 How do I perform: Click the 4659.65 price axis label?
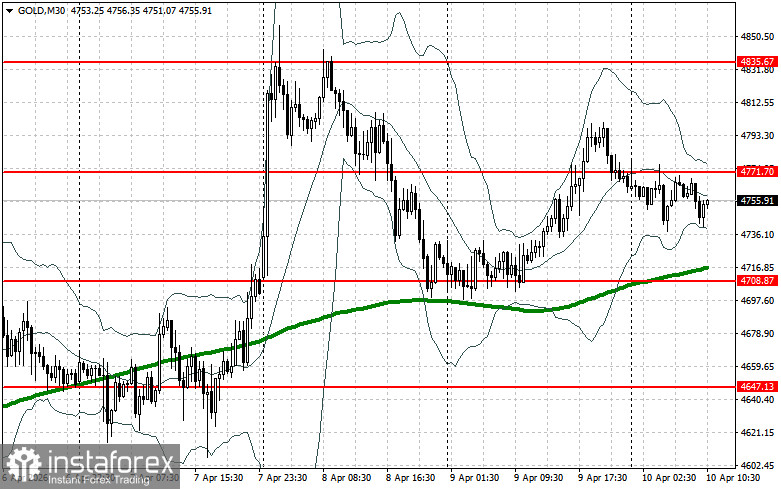pyautogui.click(x=757, y=367)
